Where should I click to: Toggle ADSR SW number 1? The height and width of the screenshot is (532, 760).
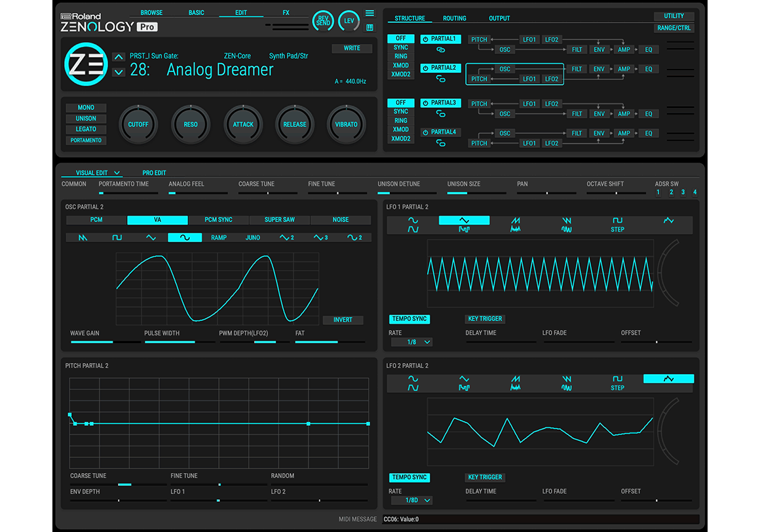click(658, 193)
